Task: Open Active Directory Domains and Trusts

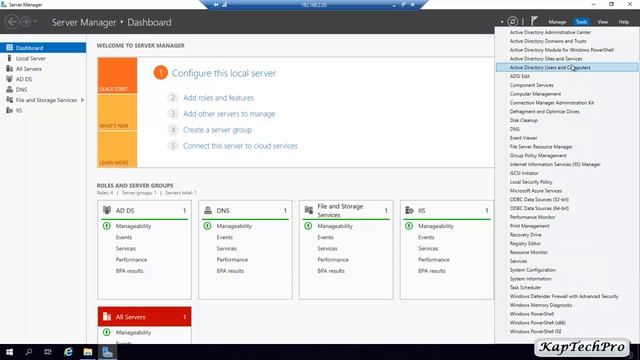Action: tap(548, 41)
